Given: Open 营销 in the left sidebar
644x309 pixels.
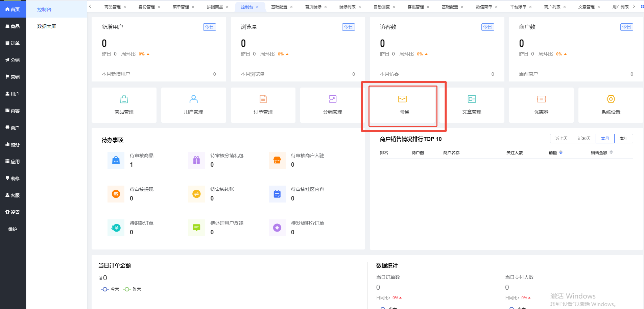Looking at the screenshot, I should coord(13,77).
